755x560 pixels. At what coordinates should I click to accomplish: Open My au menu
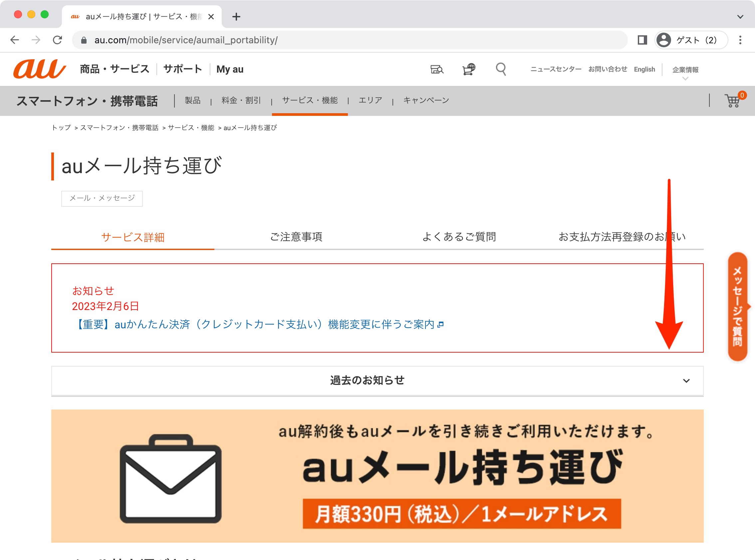click(x=230, y=70)
